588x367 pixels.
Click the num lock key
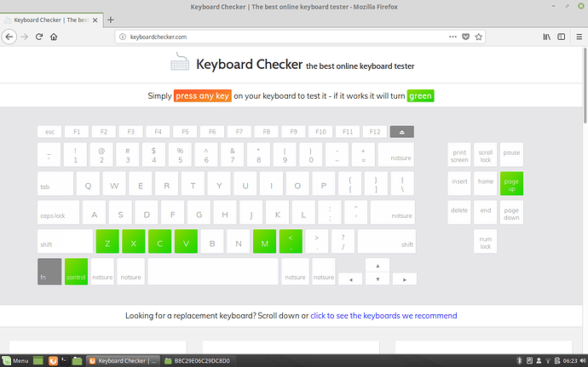(x=485, y=242)
